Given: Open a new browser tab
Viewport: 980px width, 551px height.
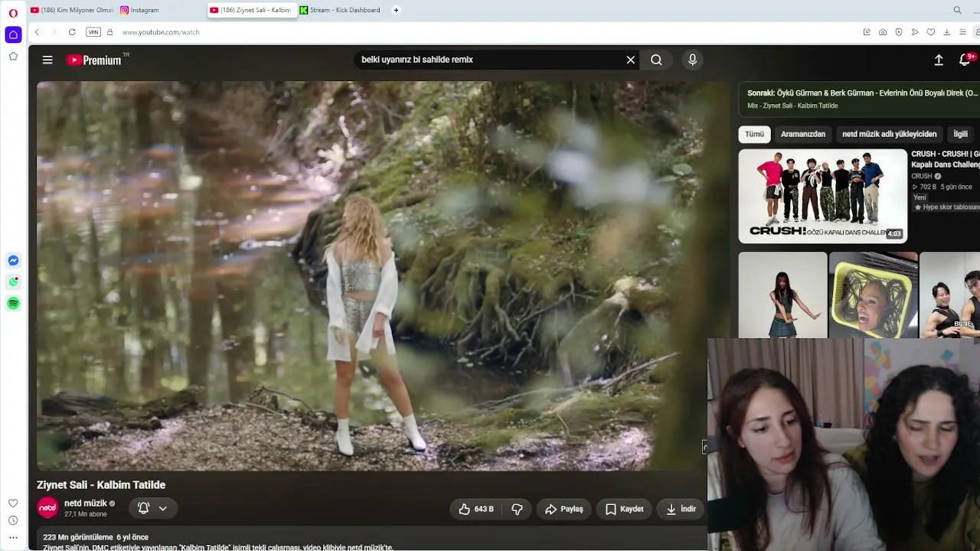Looking at the screenshot, I should [396, 10].
